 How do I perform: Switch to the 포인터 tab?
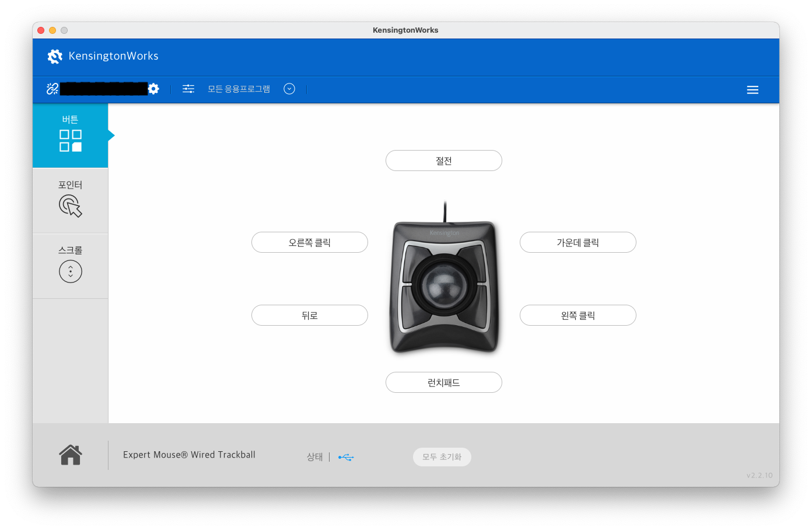pos(71,201)
